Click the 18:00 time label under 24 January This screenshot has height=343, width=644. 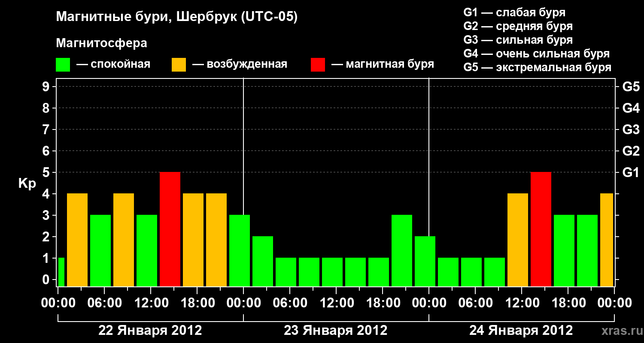tap(568, 303)
